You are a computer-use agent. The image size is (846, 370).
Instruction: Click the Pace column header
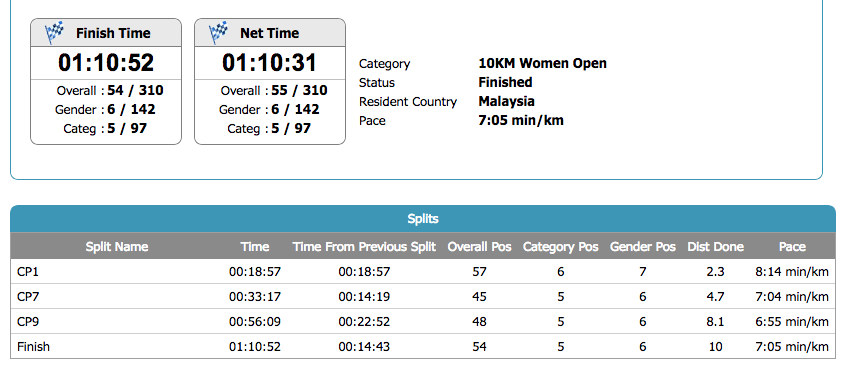pos(792,247)
